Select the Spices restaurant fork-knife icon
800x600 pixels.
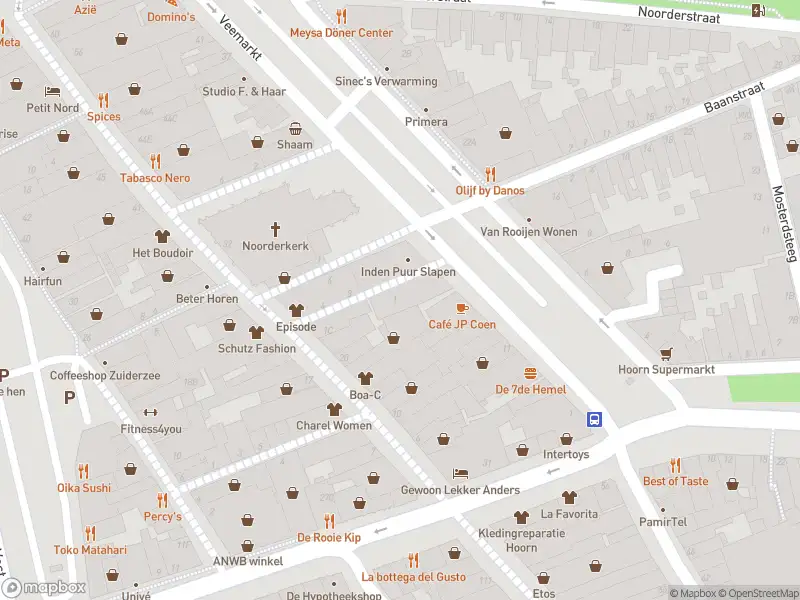pos(104,100)
